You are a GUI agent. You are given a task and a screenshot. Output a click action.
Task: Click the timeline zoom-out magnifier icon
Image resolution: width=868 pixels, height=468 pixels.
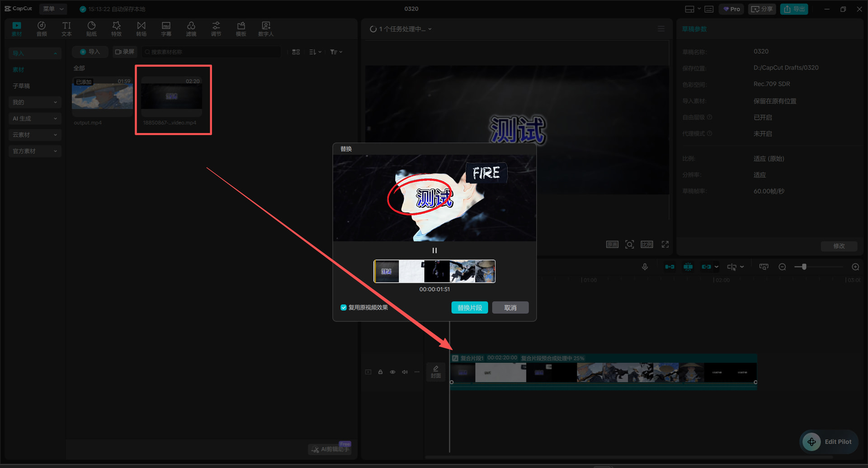pos(782,267)
